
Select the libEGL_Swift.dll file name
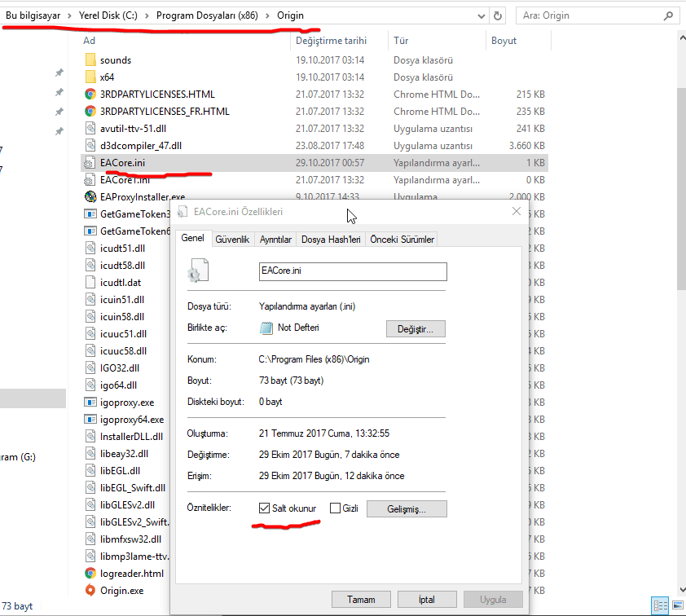tap(133, 488)
